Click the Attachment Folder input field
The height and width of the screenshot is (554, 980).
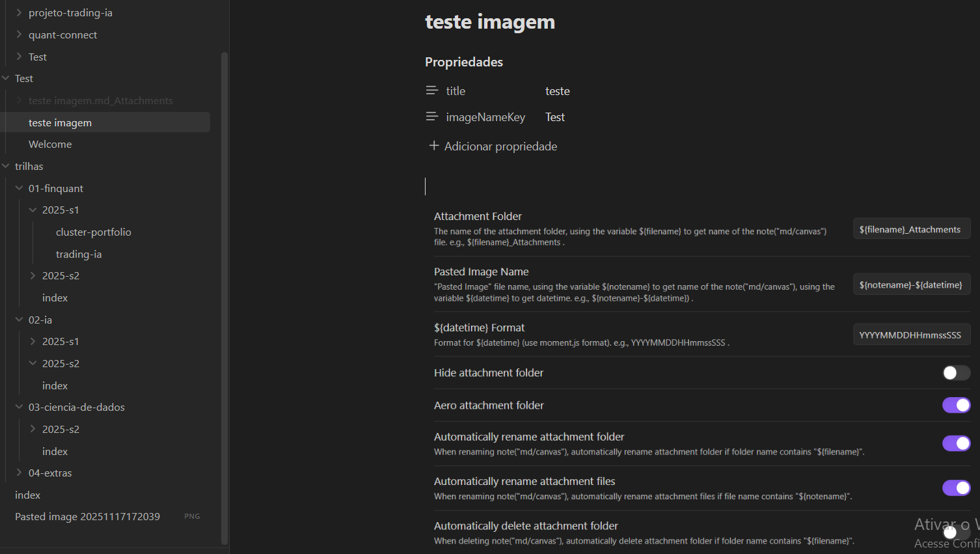click(x=911, y=229)
